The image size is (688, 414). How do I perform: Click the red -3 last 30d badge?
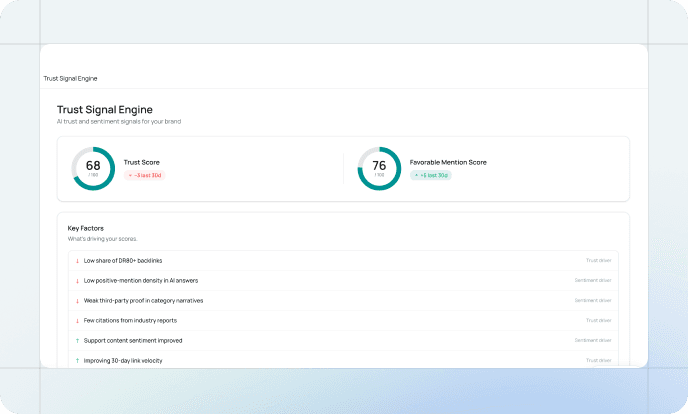pyautogui.click(x=145, y=175)
